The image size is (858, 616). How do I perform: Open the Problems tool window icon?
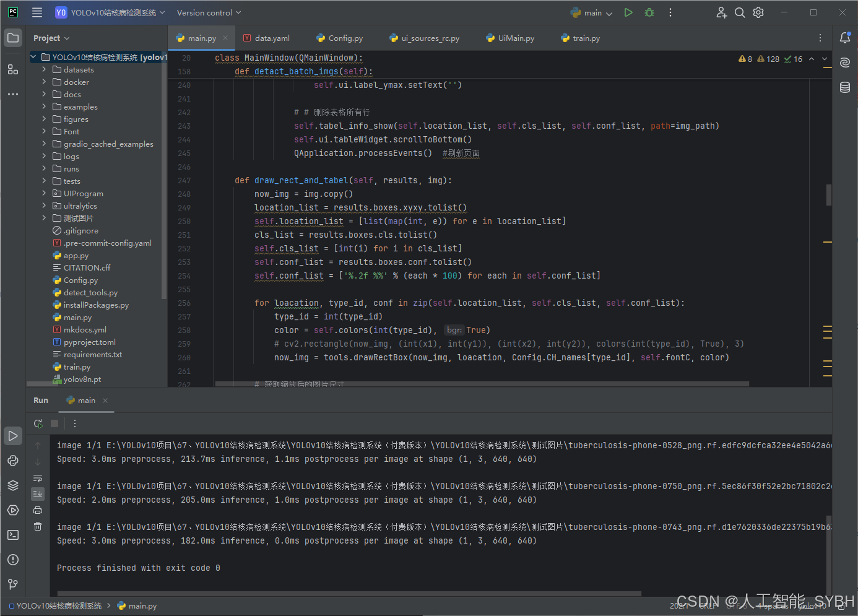13,560
